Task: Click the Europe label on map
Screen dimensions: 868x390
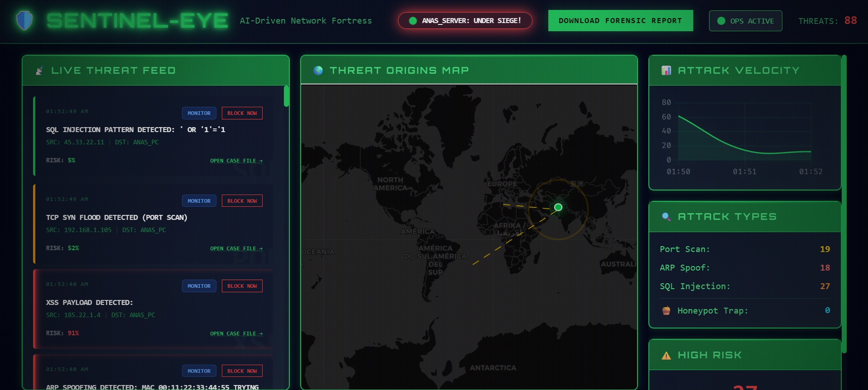Action: 502,184
